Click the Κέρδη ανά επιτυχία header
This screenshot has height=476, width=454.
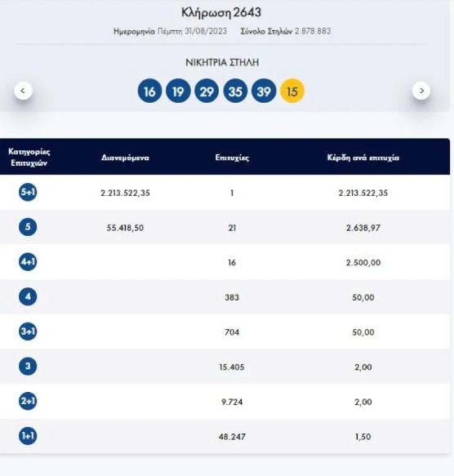point(363,158)
